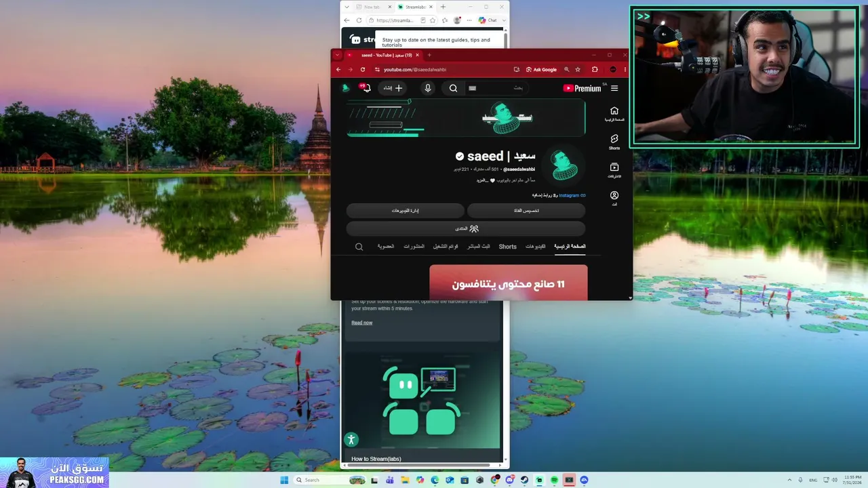Image resolution: width=868 pixels, height=488 pixels.
Task: Click the YouTube search magnifier button
Action: [453, 88]
